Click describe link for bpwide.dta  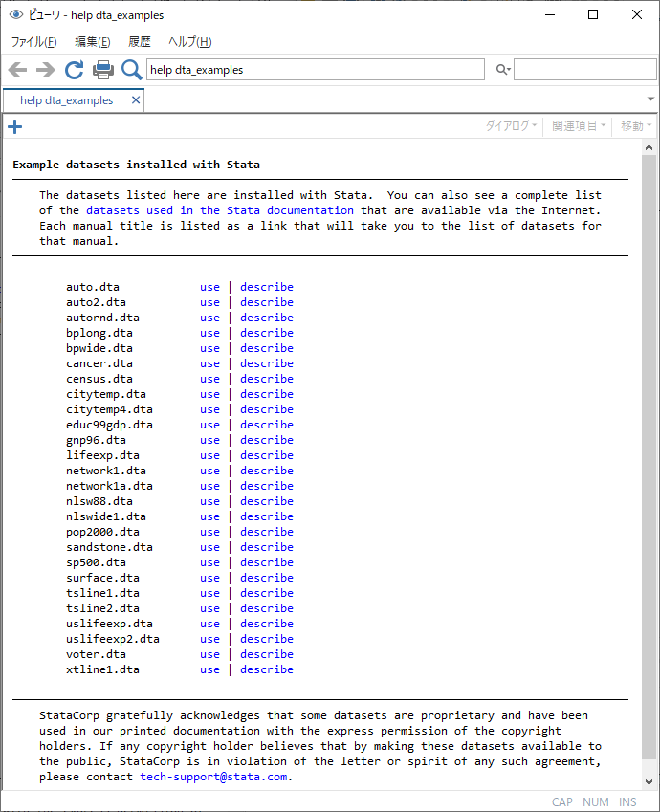pos(267,348)
